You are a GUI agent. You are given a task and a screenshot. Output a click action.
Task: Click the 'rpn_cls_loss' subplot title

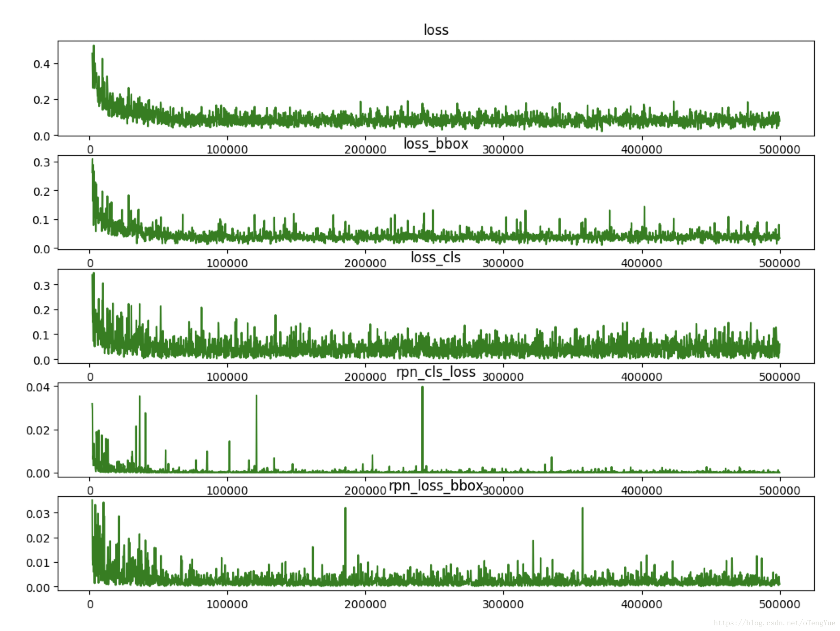[x=436, y=372]
